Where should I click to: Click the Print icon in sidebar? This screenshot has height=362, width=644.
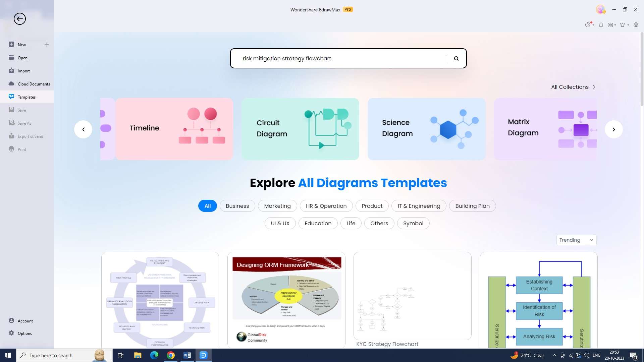point(11,149)
